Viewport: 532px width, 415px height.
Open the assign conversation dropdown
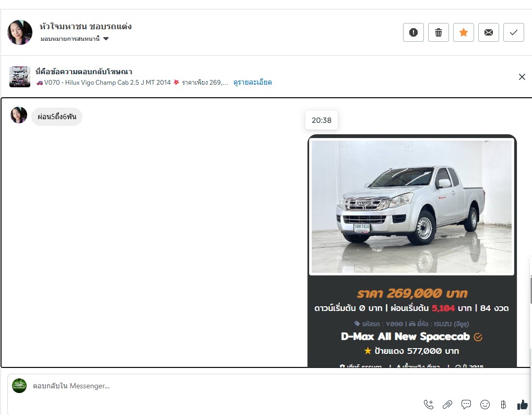click(x=75, y=39)
